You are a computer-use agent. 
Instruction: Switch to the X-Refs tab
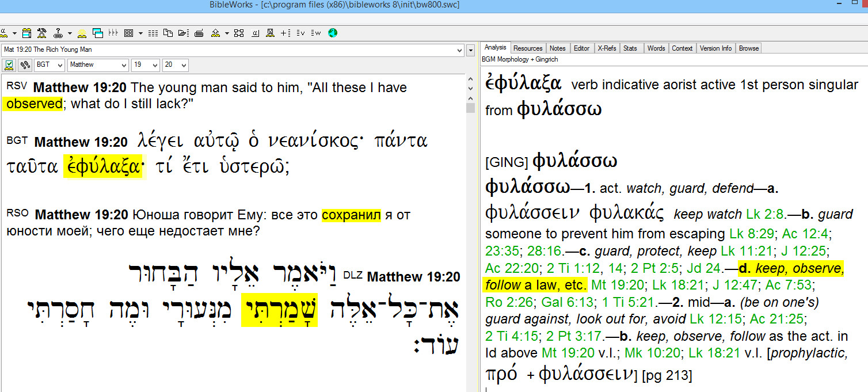[607, 48]
